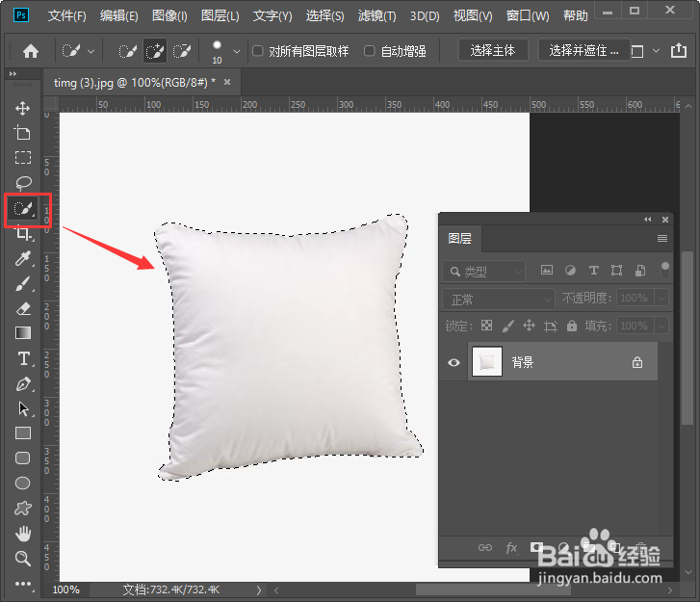Select the Gradient tool

[x=23, y=333]
